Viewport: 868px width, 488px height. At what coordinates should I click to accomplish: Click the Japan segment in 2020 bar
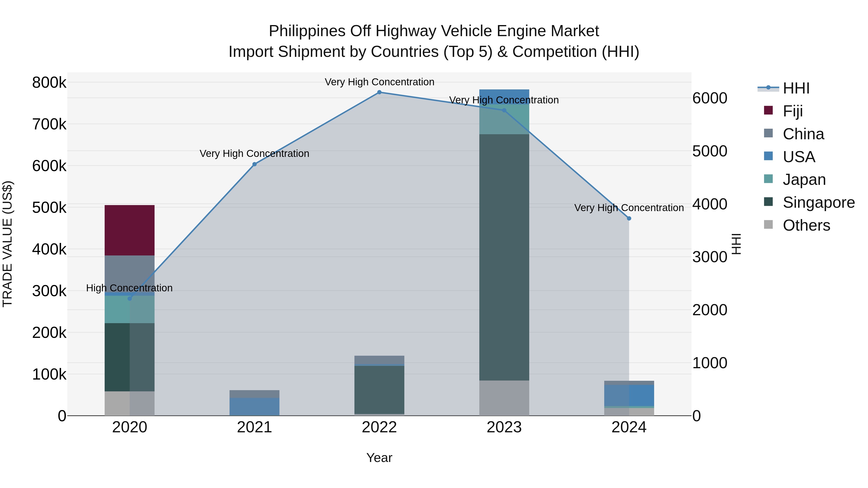[130, 309]
